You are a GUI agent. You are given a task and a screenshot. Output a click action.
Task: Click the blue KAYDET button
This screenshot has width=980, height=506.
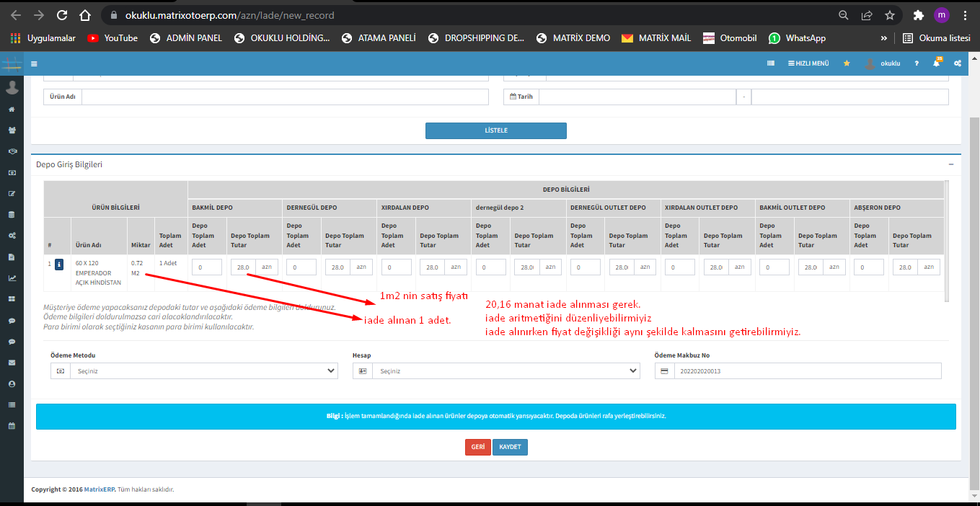[510, 447]
